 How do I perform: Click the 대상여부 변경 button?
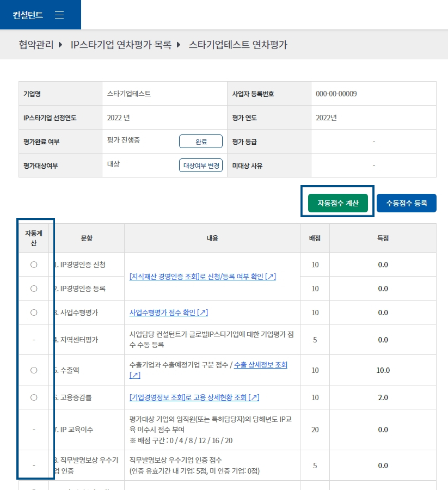coord(201,166)
